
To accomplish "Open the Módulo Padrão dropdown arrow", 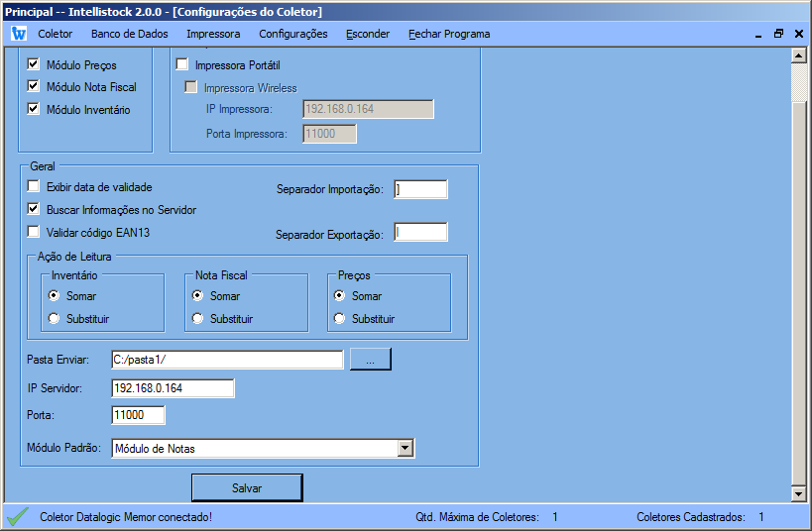I will click(406, 448).
